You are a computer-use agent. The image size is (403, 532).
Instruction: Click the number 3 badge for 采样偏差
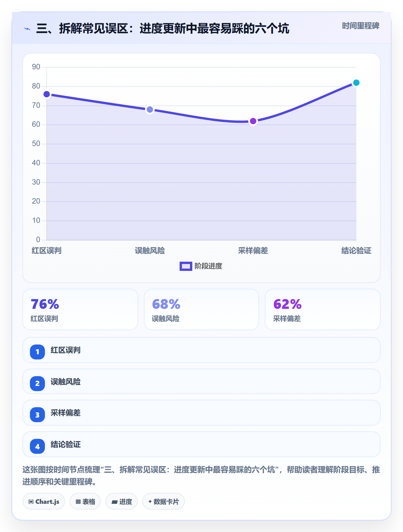pyautogui.click(x=37, y=415)
